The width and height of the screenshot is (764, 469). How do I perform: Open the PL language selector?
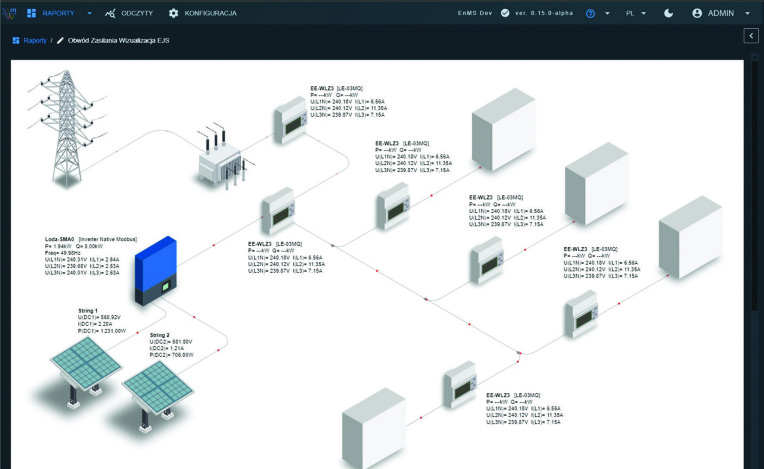tap(635, 14)
